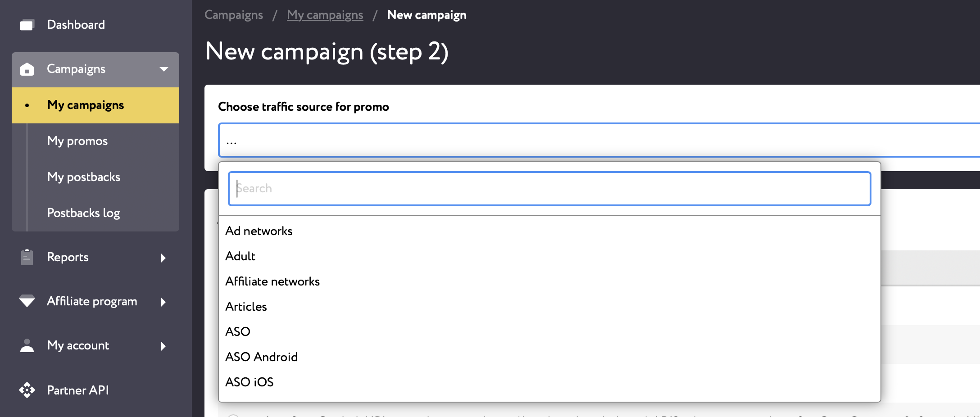Expand the Affiliate program submenu arrow
Viewport: 980px width, 417px height.
point(163,302)
